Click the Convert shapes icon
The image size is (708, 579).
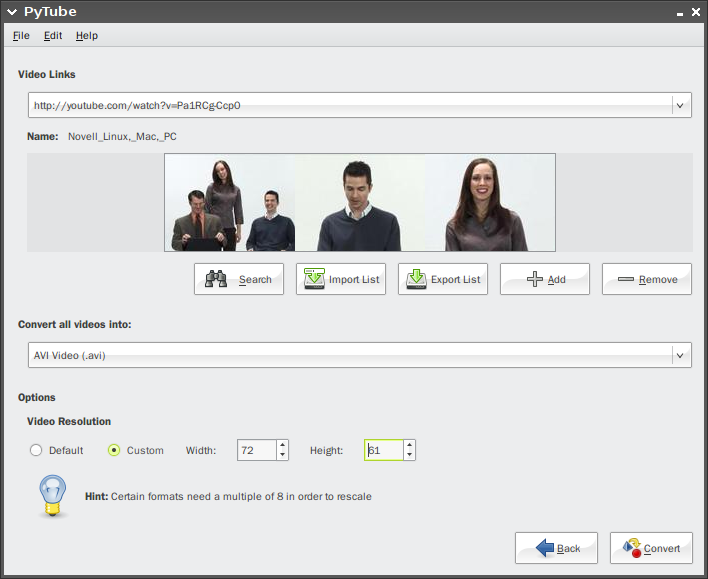632,547
